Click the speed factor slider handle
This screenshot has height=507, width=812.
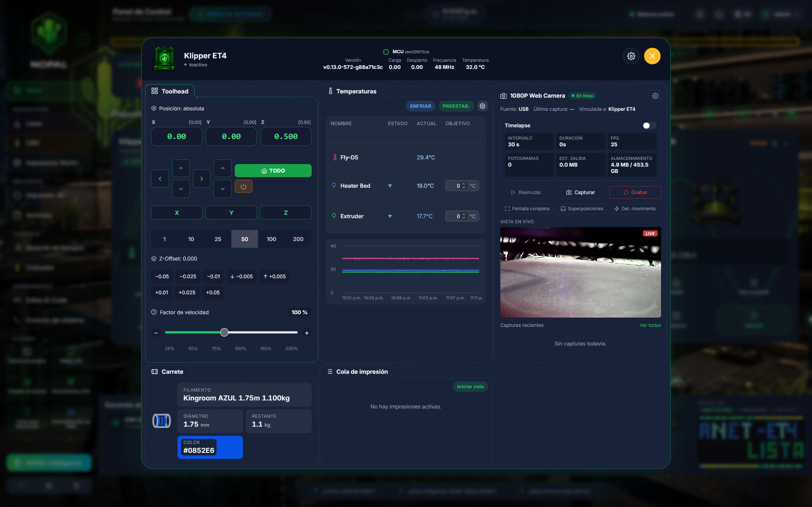(x=225, y=332)
